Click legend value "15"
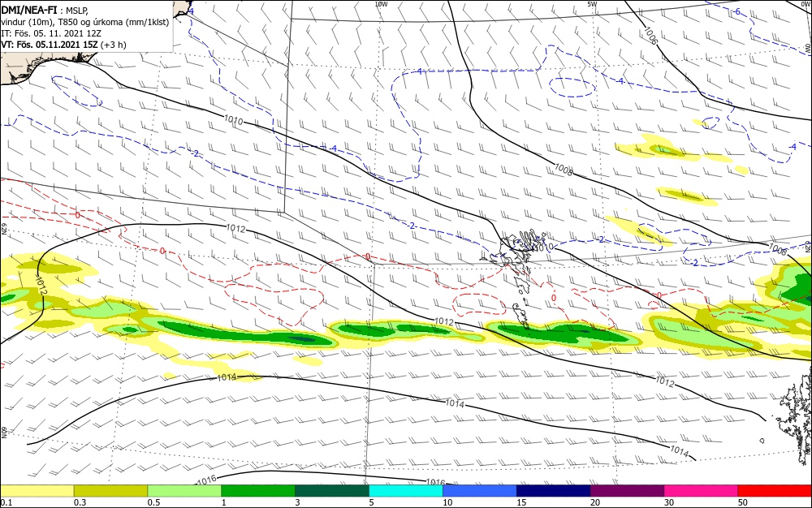Viewport: 812px width, 508px height. pos(521,502)
